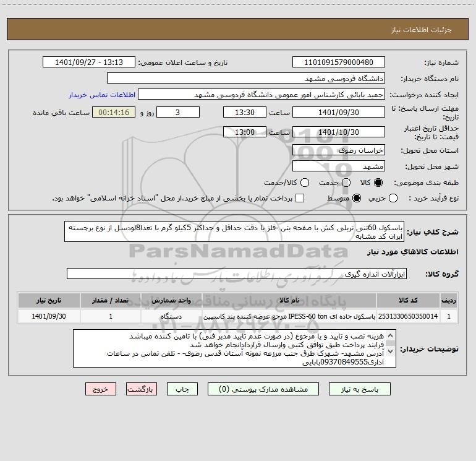Click the request creator name field

[261, 95]
